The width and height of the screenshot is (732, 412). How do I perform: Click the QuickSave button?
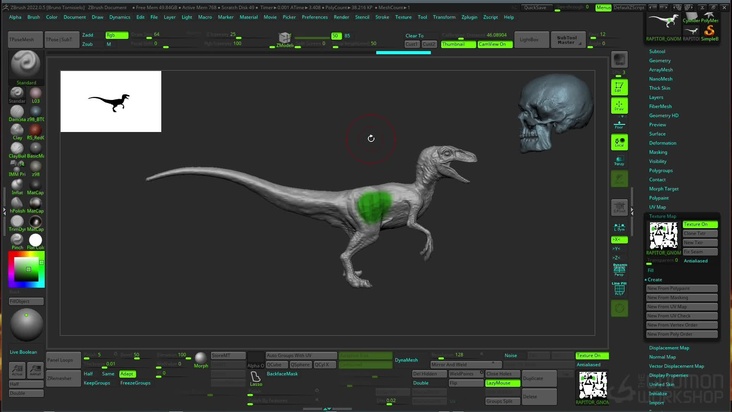click(x=535, y=8)
